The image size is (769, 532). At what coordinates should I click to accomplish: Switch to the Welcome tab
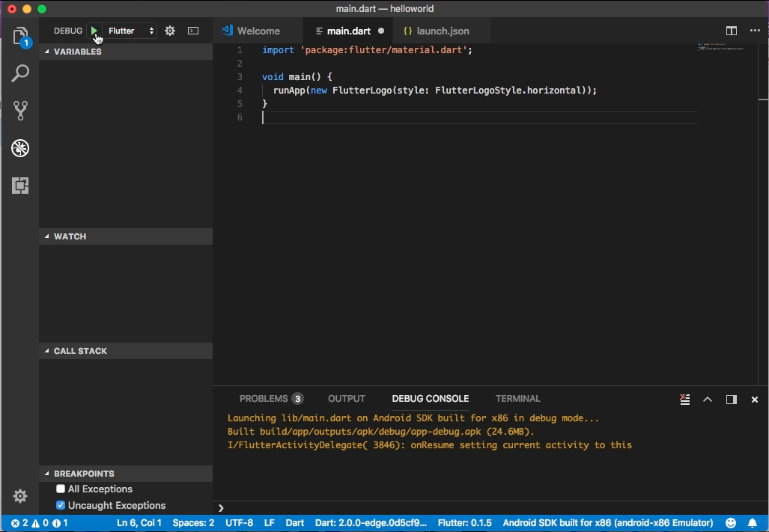[258, 31]
